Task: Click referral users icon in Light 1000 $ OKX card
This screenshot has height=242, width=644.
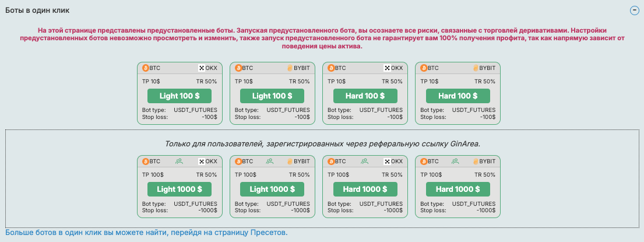Action: click(x=179, y=161)
